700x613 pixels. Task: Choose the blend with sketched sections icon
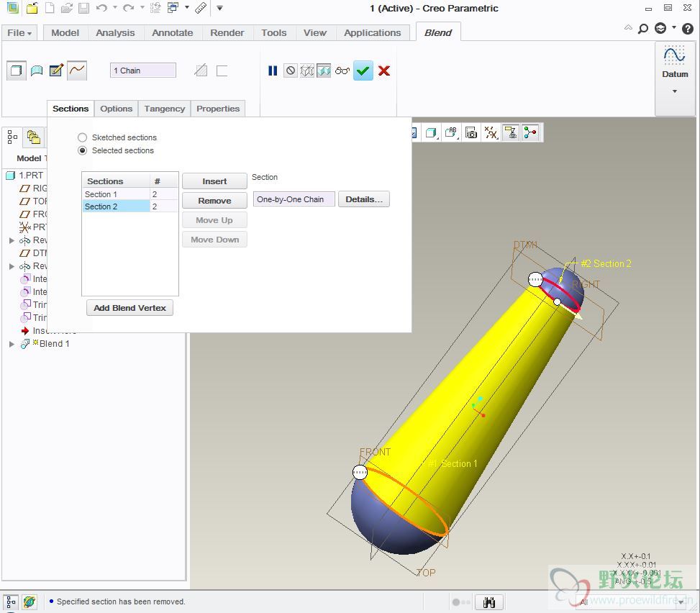click(56, 71)
